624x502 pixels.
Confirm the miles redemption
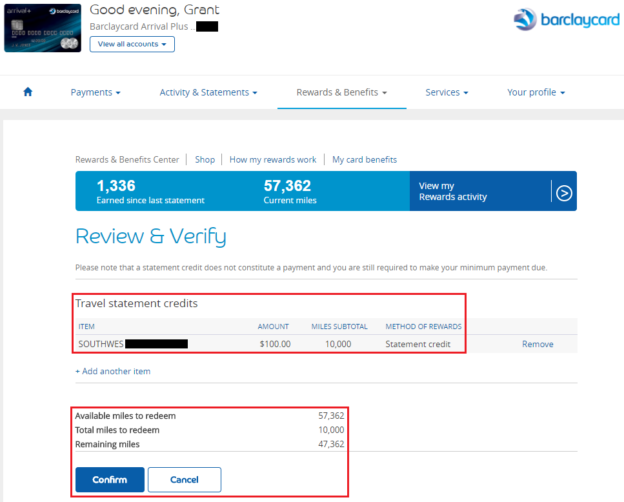110,480
